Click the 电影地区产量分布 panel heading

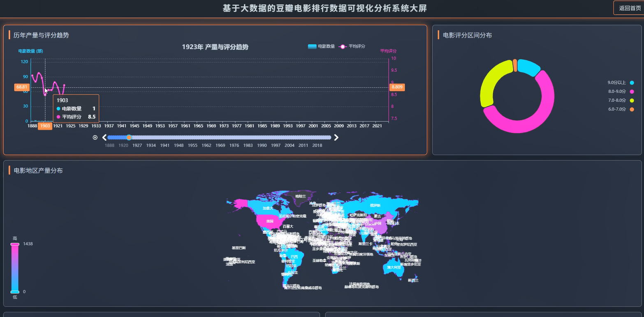[38, 170]
